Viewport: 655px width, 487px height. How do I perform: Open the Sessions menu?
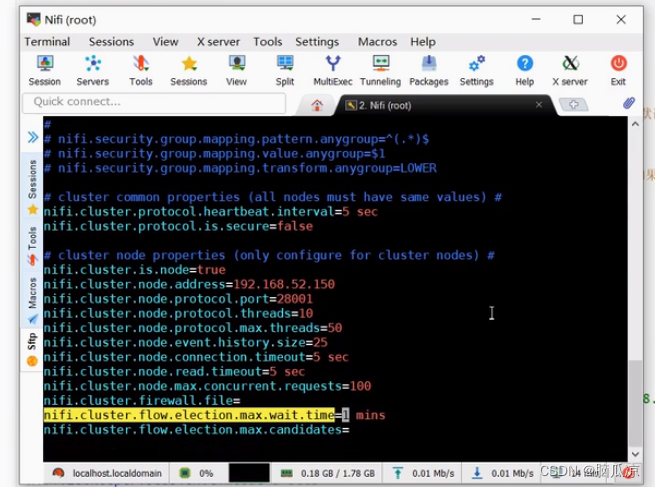tap(112, 42)
